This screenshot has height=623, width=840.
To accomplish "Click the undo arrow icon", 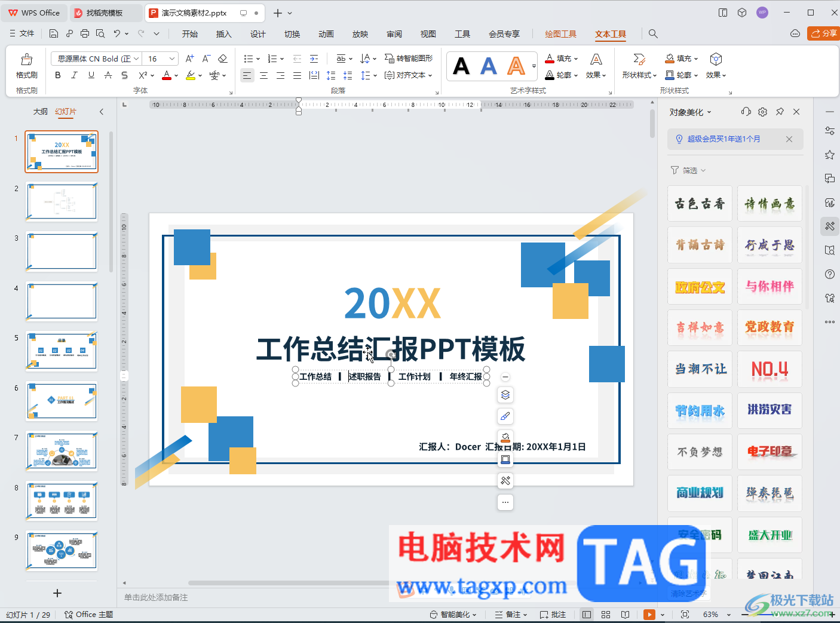I will [x=117, y=33].
